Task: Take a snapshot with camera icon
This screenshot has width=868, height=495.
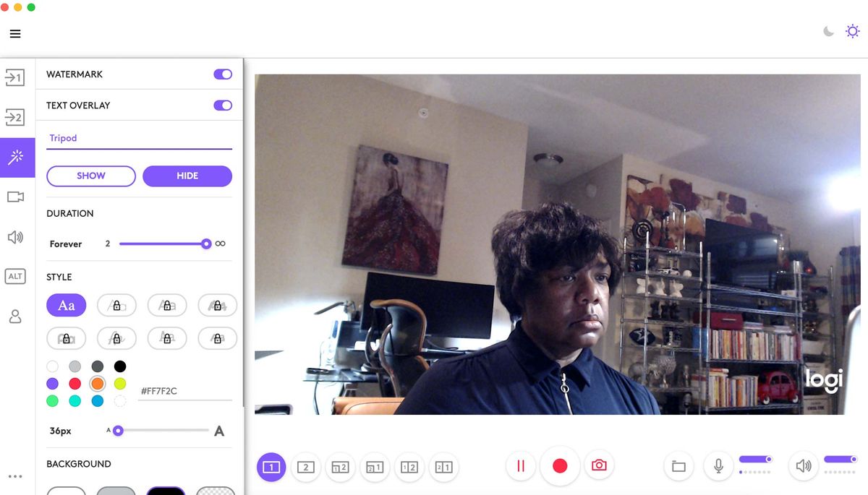Action: click(x=599, y=465)
